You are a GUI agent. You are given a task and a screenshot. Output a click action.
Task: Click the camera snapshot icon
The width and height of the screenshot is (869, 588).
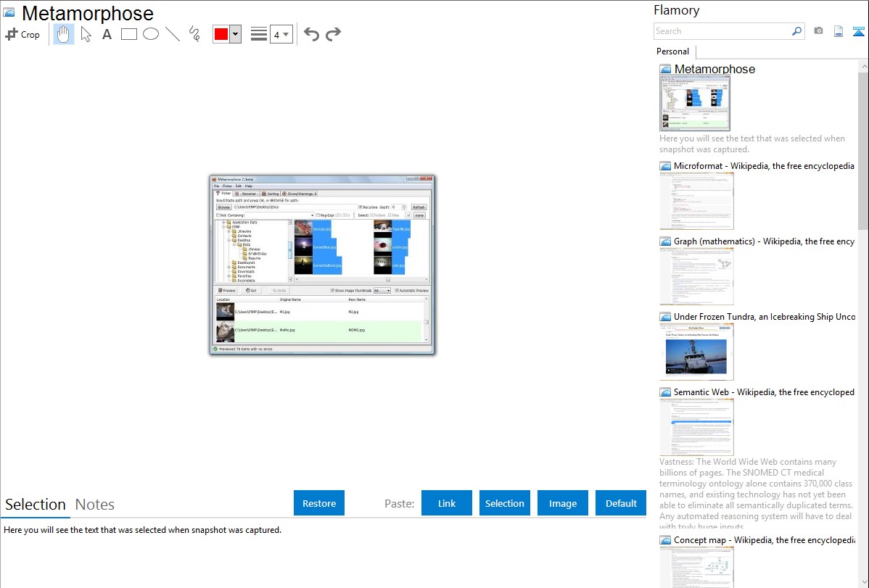click(x=818, y=31)
